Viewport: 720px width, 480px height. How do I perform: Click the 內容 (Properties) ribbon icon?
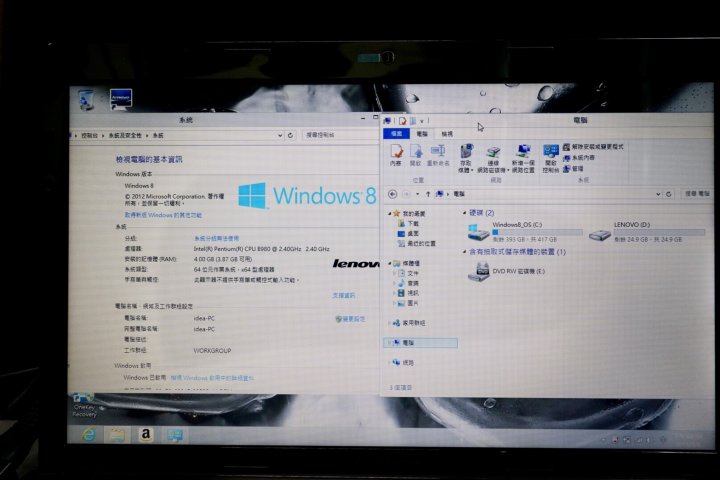tap(396, 155)
